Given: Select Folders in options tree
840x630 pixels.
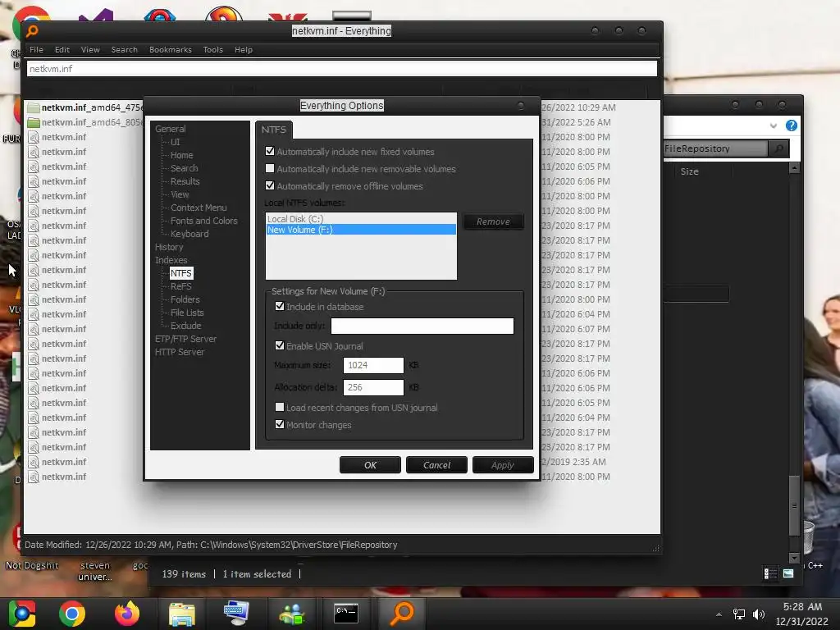Looking at the screenshot, I should 185,299.
